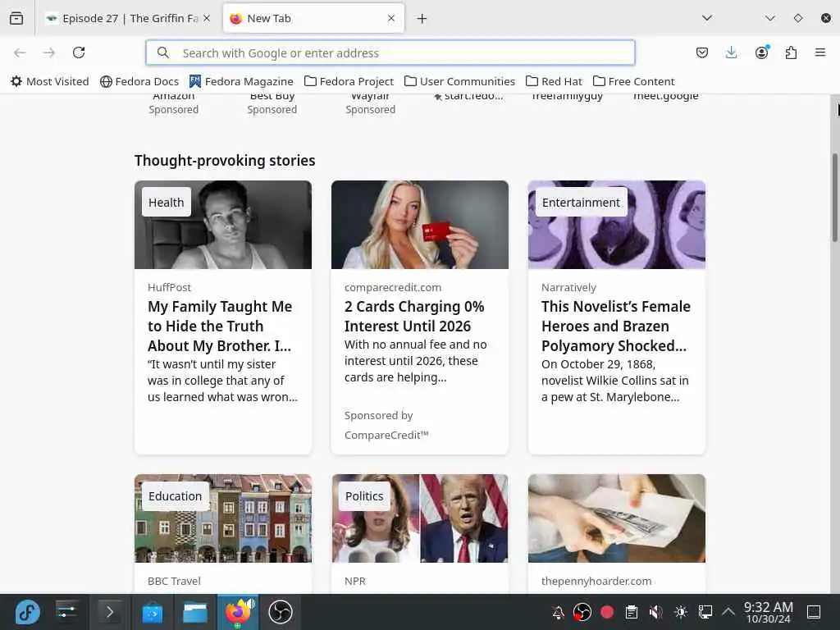Open Free Content bookmarks folder
840x630 pixels.
click(634, 81)
